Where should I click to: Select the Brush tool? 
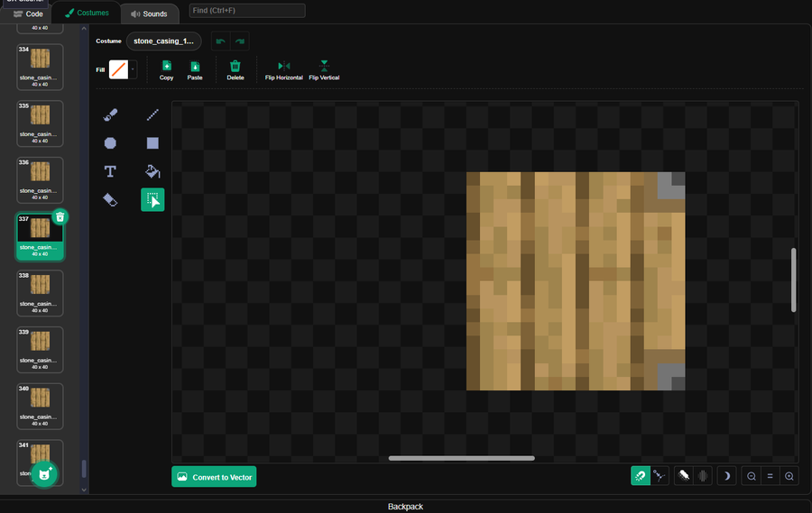click(110, 115)
